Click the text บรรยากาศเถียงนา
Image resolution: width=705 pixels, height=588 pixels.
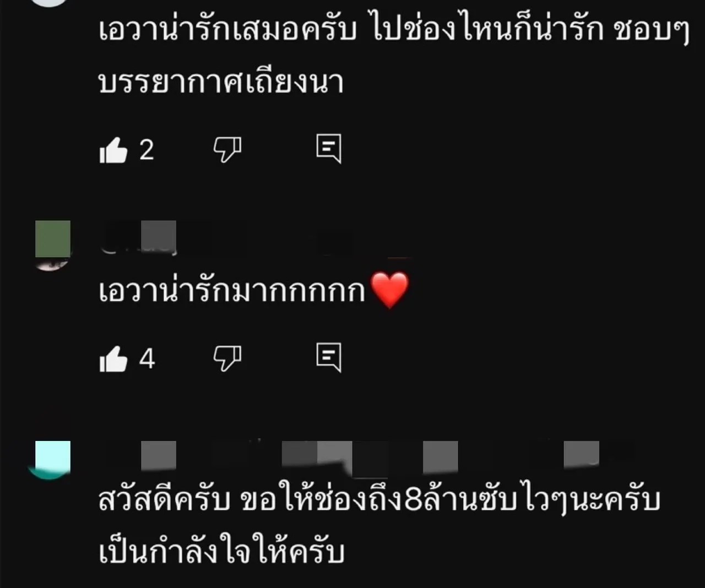(x=221, y=83)
